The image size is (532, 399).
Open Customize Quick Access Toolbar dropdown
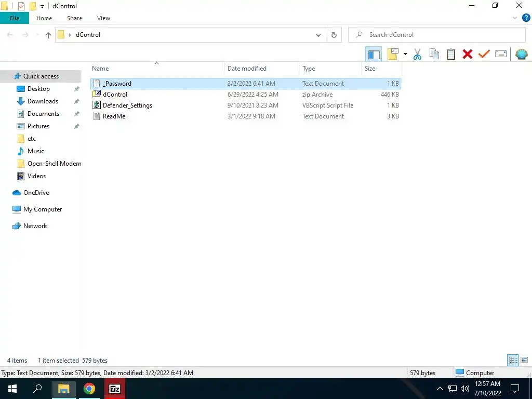pyautogui.click(x=42, y=6)
